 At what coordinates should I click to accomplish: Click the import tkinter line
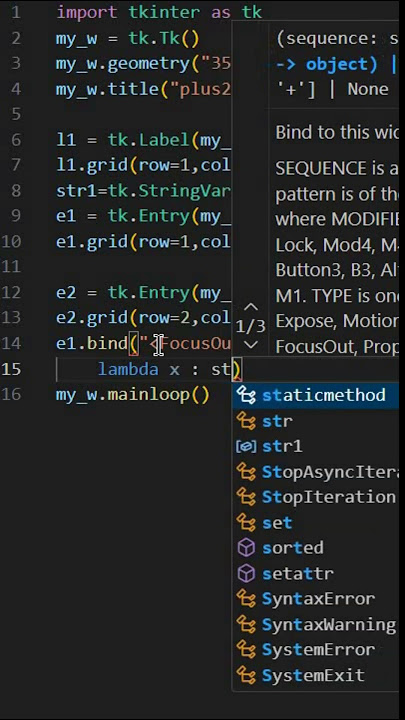pos(159,12)
